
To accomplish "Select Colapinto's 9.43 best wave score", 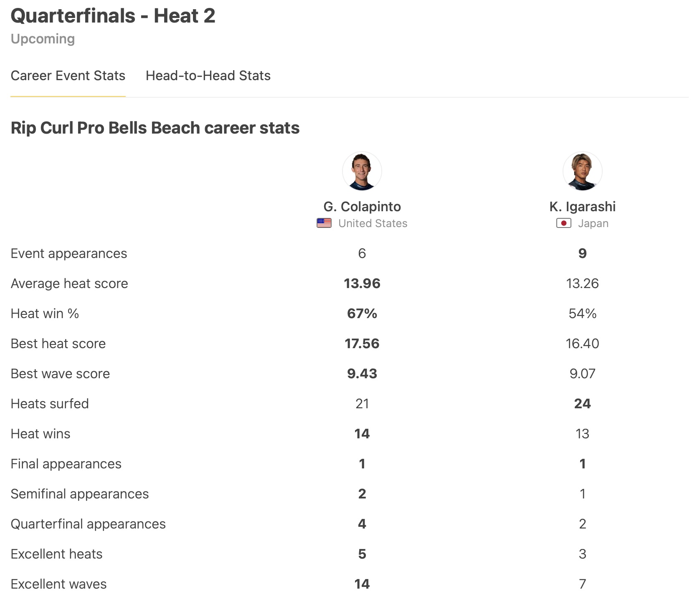I will click(362, 374).
